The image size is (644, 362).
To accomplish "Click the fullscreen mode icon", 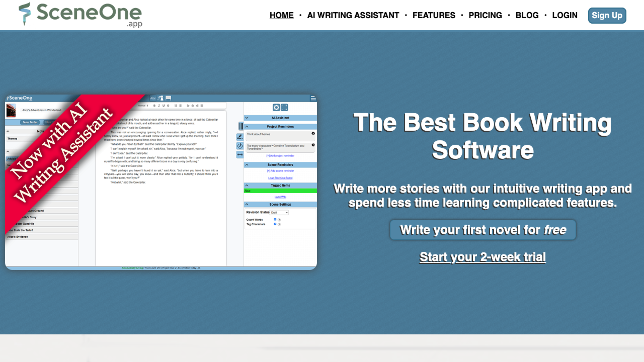I will (x=284, y=107).
